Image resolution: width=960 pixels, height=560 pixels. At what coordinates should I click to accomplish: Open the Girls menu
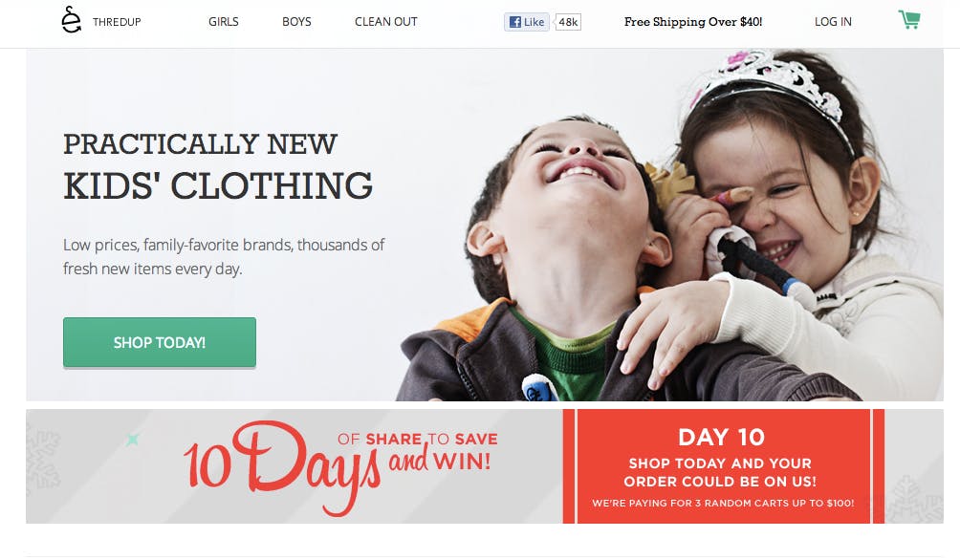pyautogui.click(x=224, y=22)
